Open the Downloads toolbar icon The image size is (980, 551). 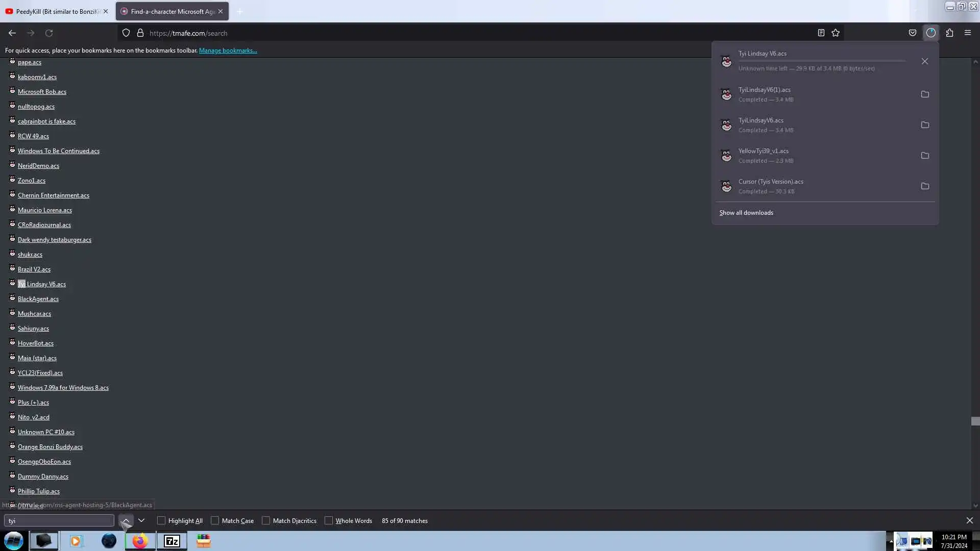(x=931, y=33)
